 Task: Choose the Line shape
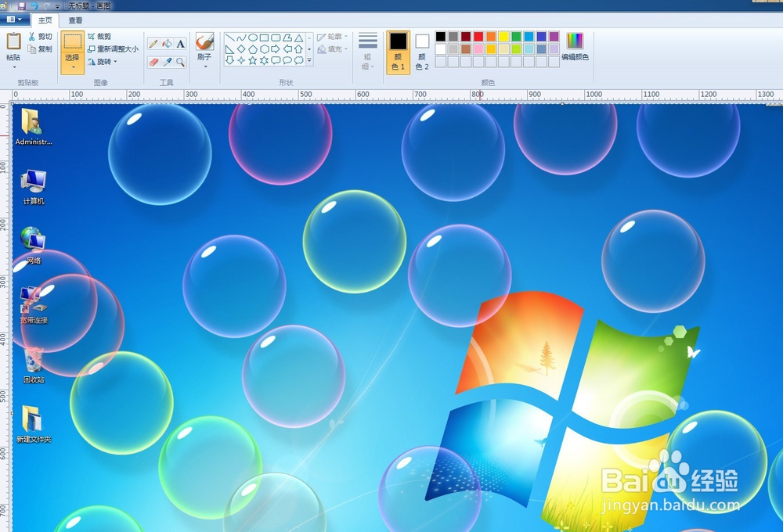[x=229, y=38]
